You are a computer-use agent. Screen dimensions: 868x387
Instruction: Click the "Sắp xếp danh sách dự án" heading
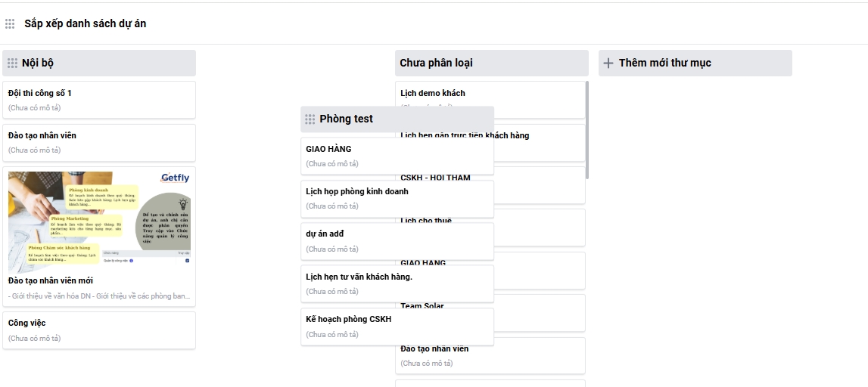(x=86, y=23)
